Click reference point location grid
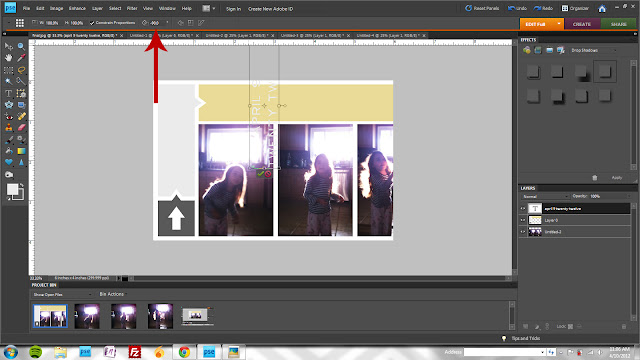 20,23
